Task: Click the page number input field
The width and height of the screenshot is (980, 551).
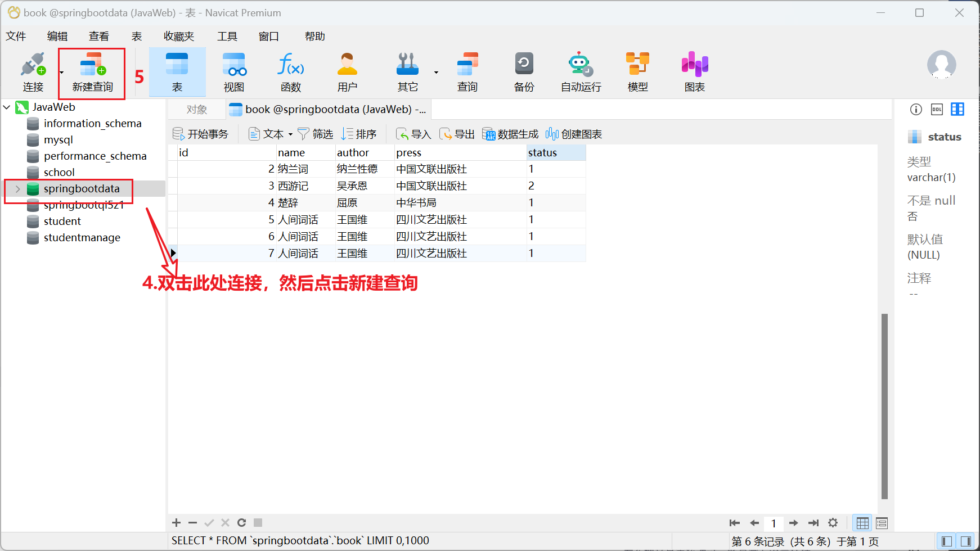Action: (774, 523)
